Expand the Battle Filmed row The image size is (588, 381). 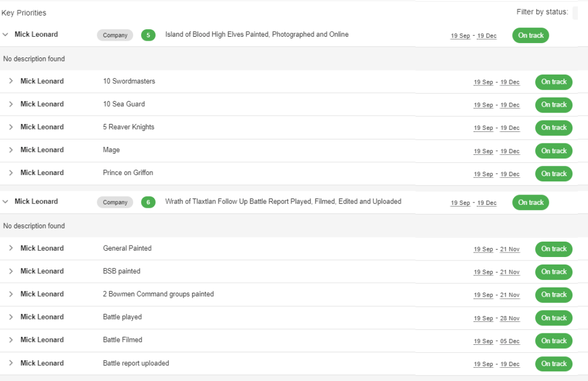(11, 340)
